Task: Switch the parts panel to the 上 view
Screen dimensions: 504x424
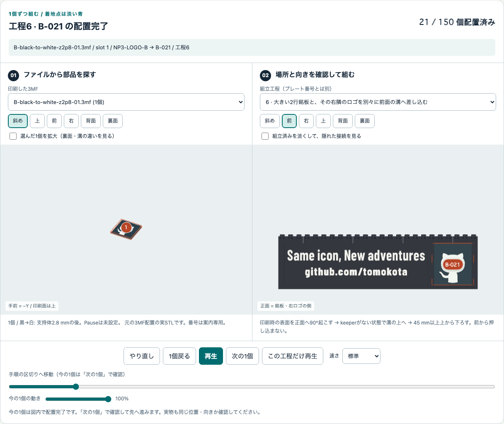Action: [37, 121]
